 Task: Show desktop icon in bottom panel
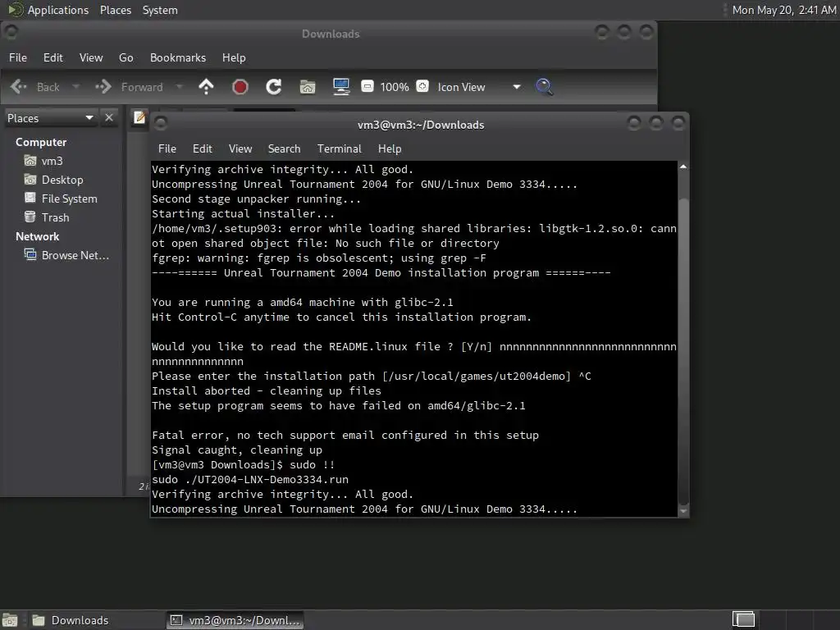[x=10, y=620]
